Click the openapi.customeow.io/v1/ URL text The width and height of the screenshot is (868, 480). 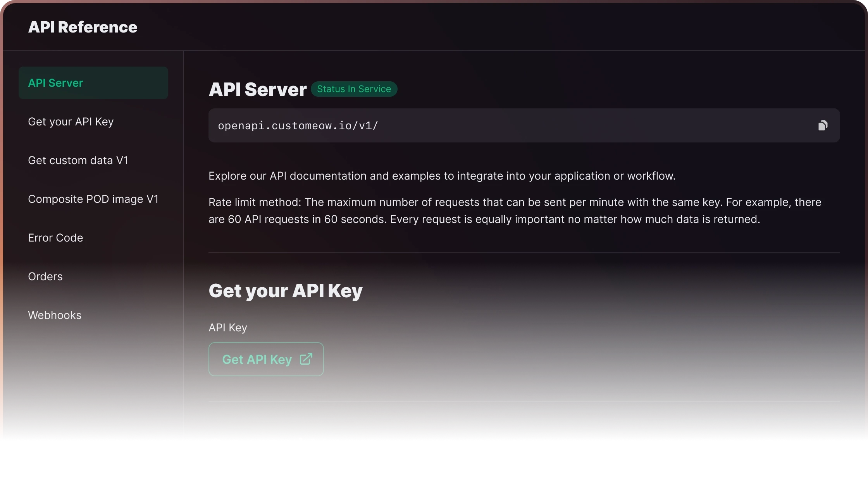coord(298,125)
